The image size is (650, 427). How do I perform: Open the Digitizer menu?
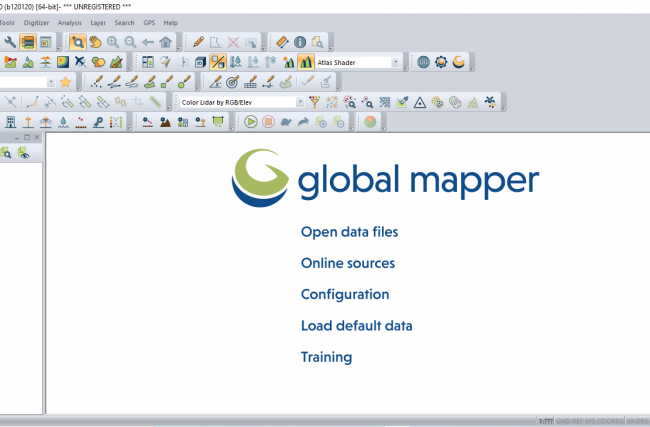pos(36,23)
